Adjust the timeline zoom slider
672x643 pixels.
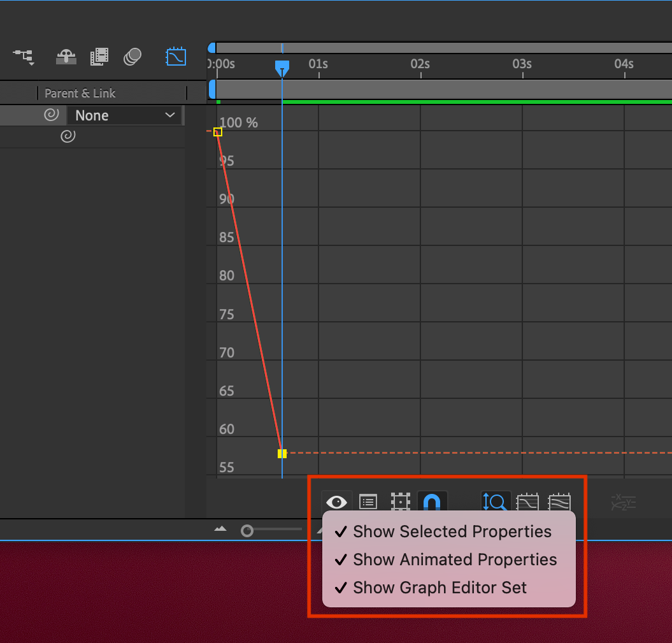pyautogui.click(x=247, y=530)
